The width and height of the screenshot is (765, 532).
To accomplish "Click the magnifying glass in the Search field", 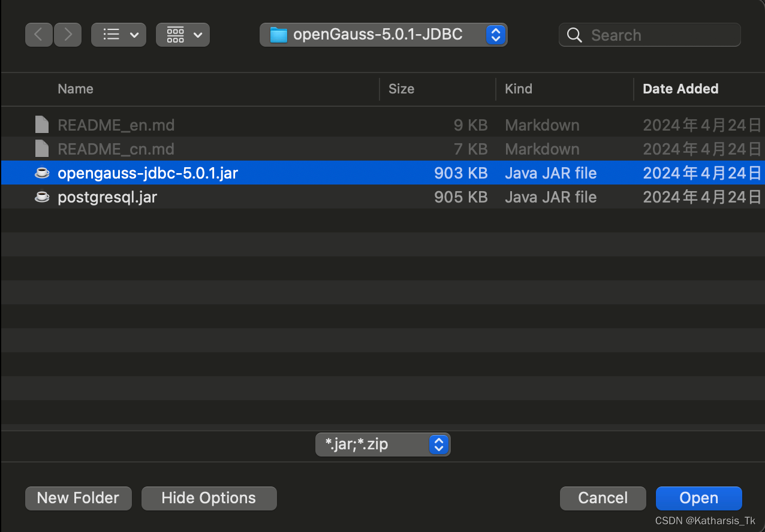I will pyautogui.click(x=574, y=35).
